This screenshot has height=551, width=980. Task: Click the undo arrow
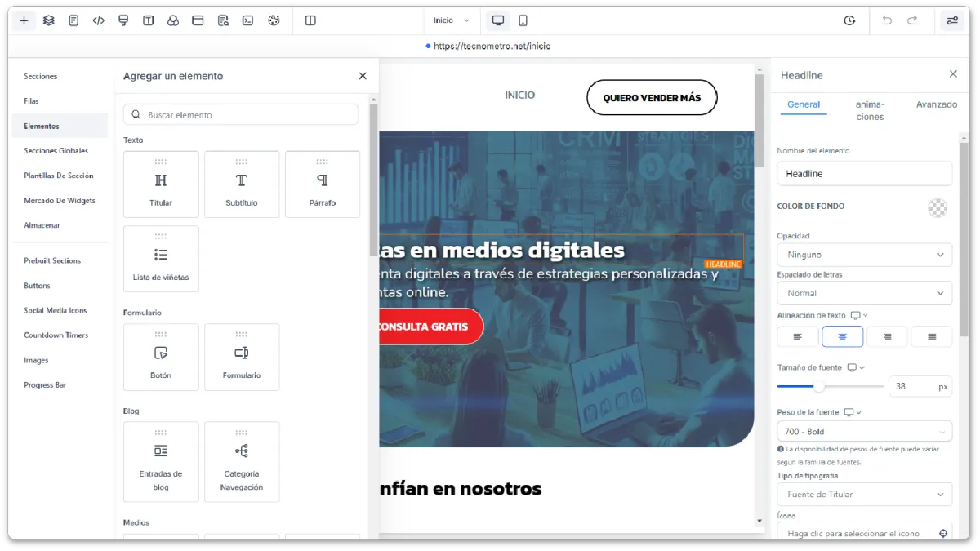[x=887, y=20]
